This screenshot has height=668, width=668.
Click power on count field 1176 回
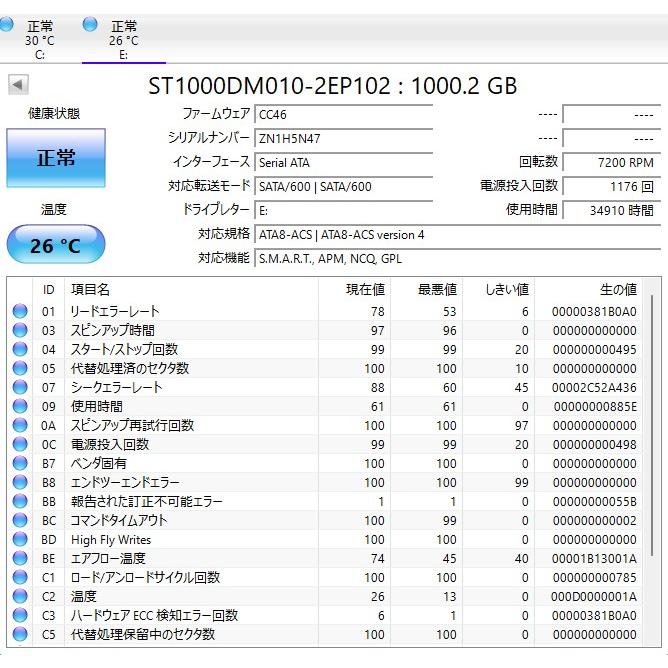612,186
